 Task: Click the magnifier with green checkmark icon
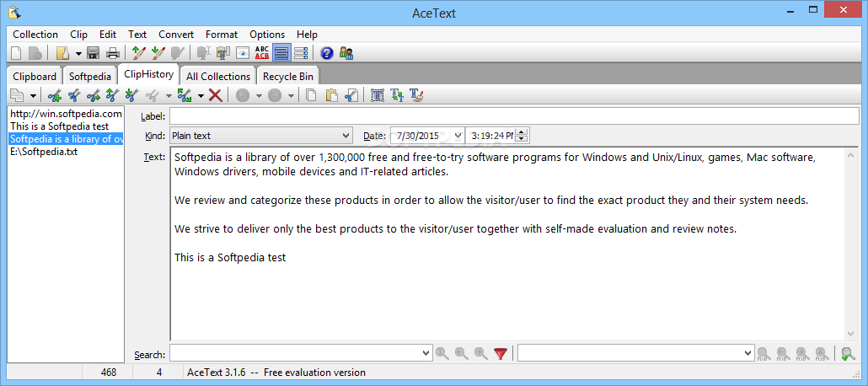[x=847, y=353]
